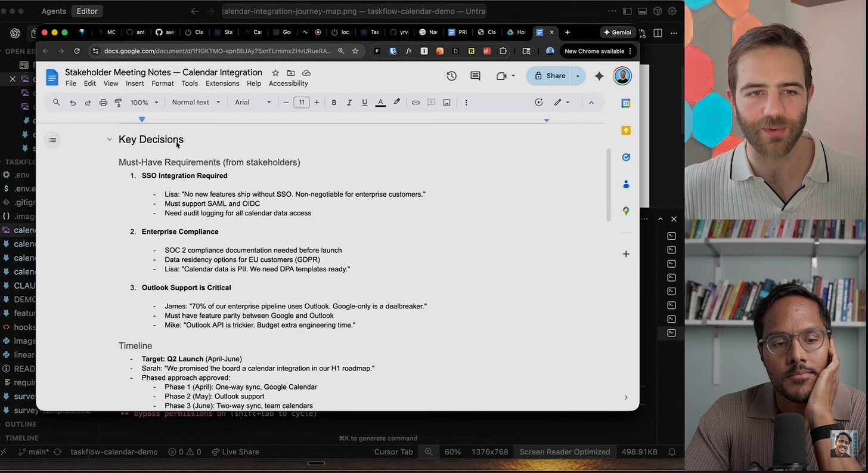Open the Edit menu
The height and width of the screenshot is (473, 868).
pyautogui.click(x=90, y=84)
